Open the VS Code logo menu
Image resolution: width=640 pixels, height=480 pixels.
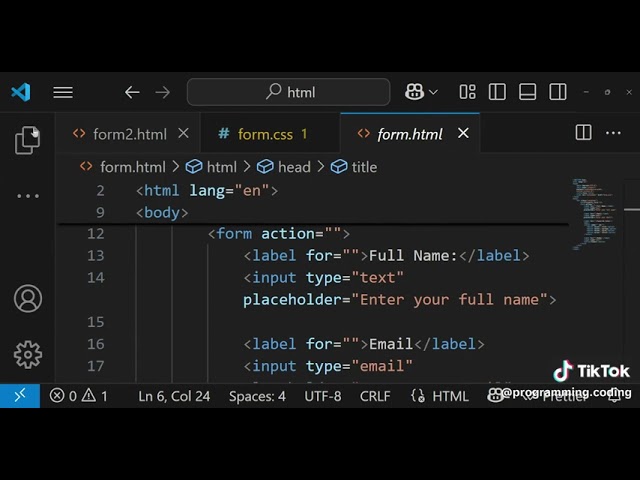coord(21,92)
